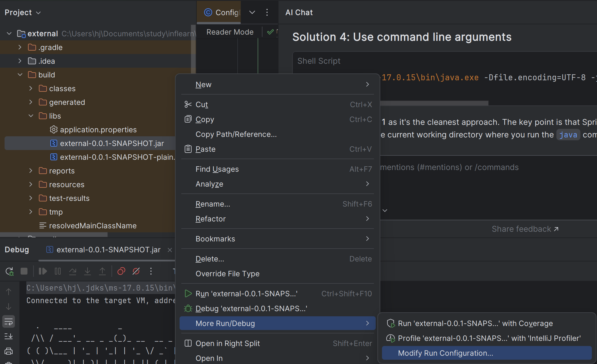Viewport: 597px width, 364px height.
Task: Expand the generated folder
Action: 31,102
